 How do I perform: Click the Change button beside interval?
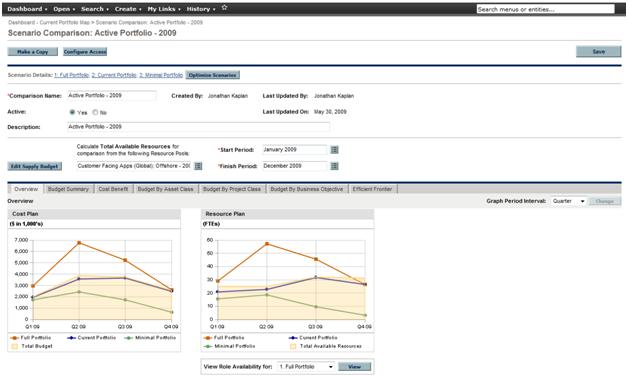605,201
